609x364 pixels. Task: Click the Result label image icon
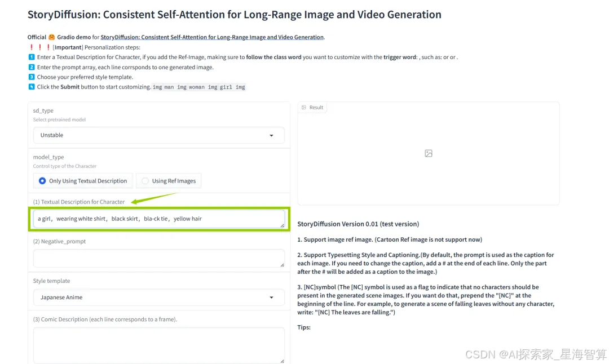click(x=304, y=108)
